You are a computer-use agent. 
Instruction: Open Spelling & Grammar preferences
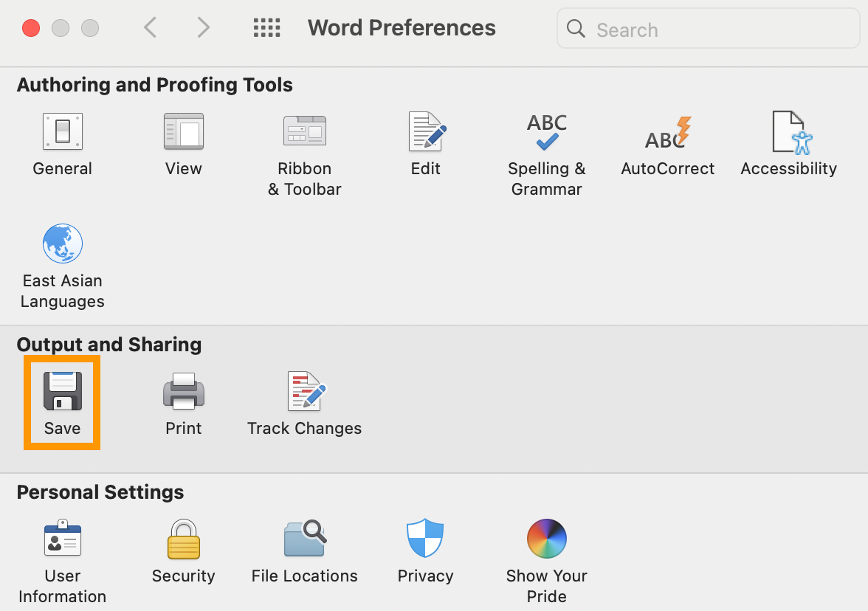(x=546, y=133)
